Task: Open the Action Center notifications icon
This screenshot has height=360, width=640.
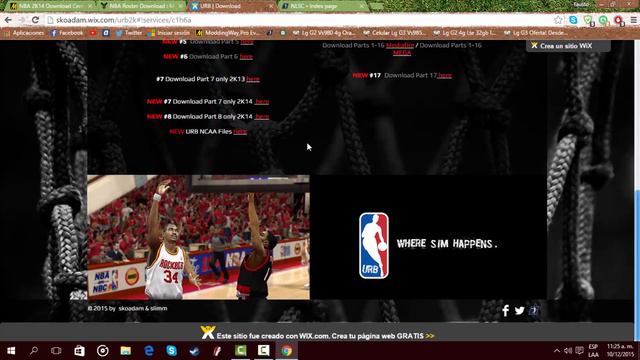Action: [x=579, y=351]
